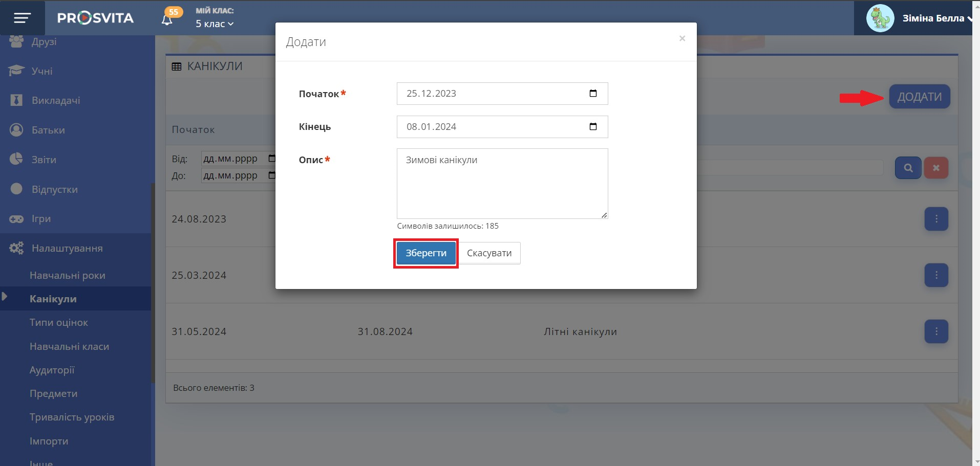Viewport: 980px width, 466px height.
Task: Close the Додати dialog with X
Action: point(682,38)
